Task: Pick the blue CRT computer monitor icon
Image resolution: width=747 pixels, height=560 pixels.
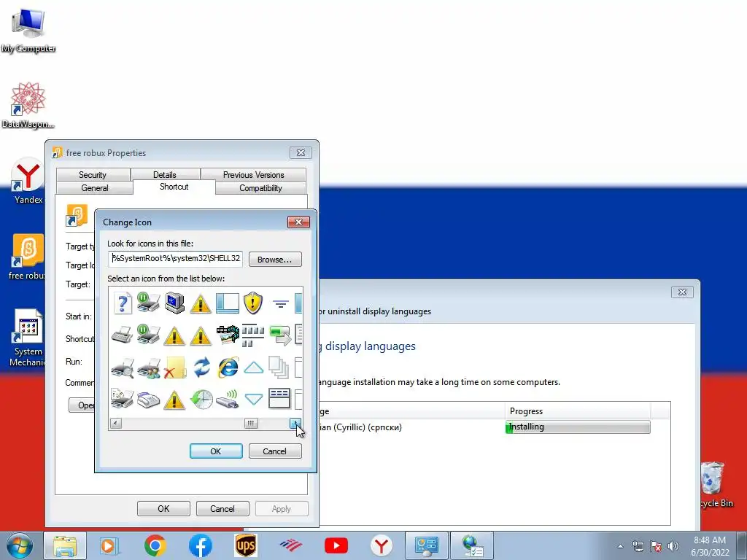Action: (175, 303)
